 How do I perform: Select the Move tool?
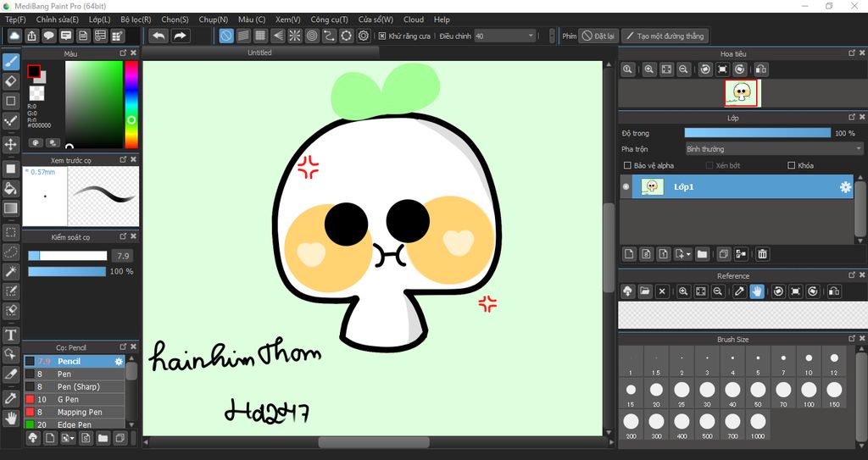point(10,145)
